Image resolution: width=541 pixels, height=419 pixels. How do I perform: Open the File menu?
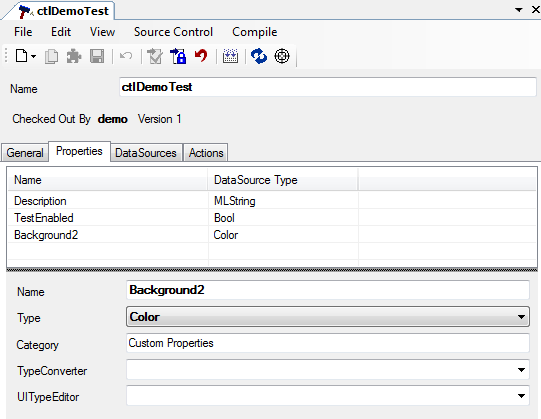point(23,32)
